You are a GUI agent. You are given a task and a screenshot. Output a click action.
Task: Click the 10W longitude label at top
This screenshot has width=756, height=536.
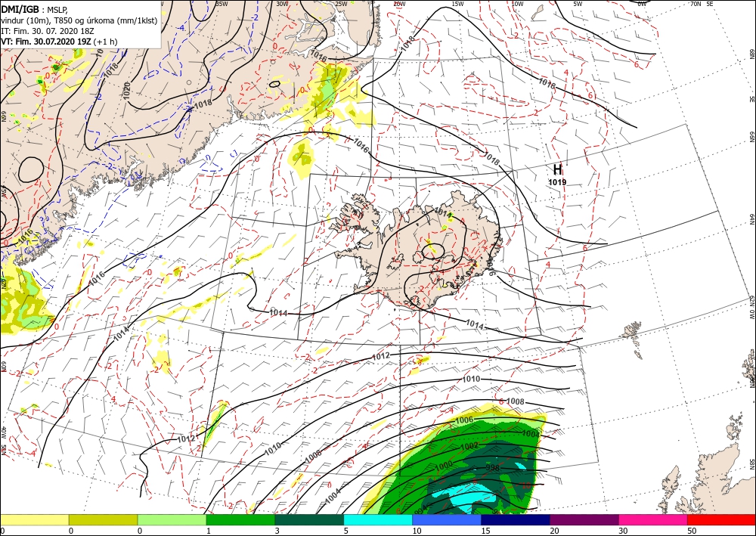tap(517, 4)
